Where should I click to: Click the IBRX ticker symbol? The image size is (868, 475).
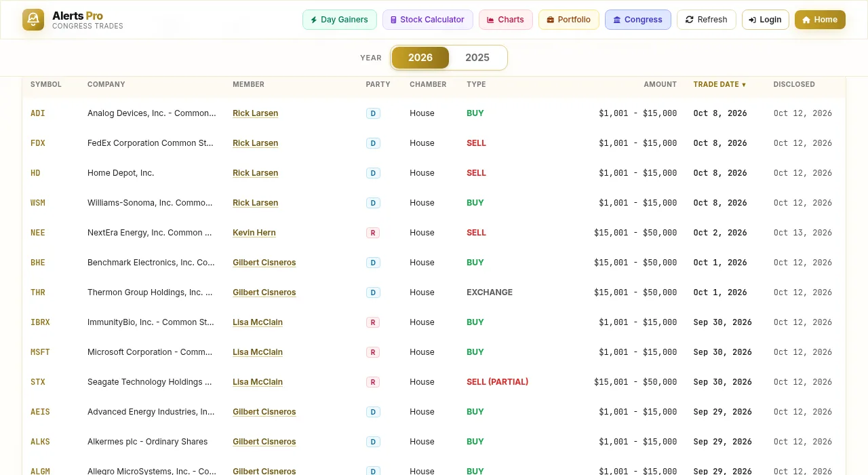pos(40,322)
